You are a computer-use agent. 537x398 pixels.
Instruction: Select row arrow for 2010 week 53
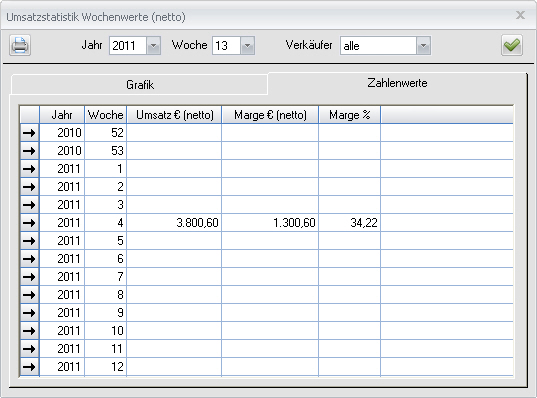point(29,151)
